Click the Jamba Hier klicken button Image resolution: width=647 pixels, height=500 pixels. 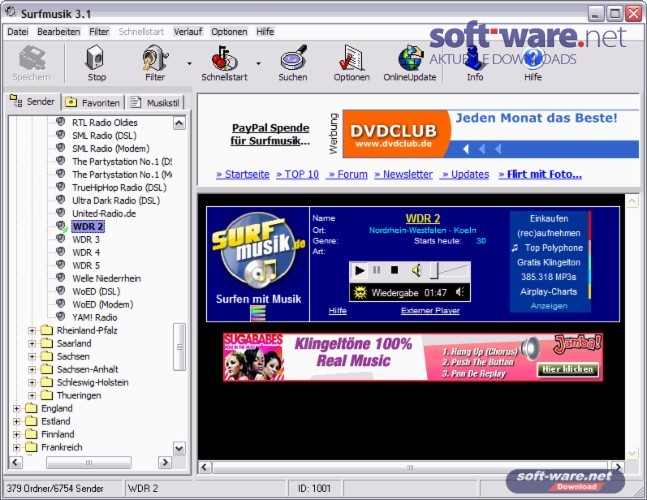pyautogui.click(x=568, y=370)
